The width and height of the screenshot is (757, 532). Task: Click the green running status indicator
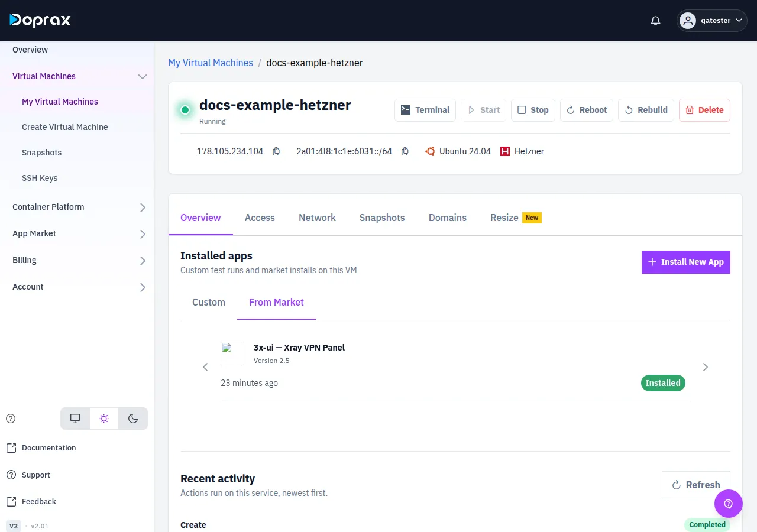pyautogui.click(x=185, y=110)
